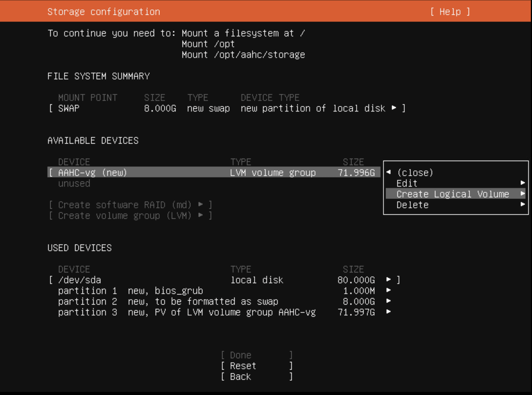The width and height of the screenshot is (532, 395).
Task: Click the left arrow beside (close)
Action: pos(389,172)
